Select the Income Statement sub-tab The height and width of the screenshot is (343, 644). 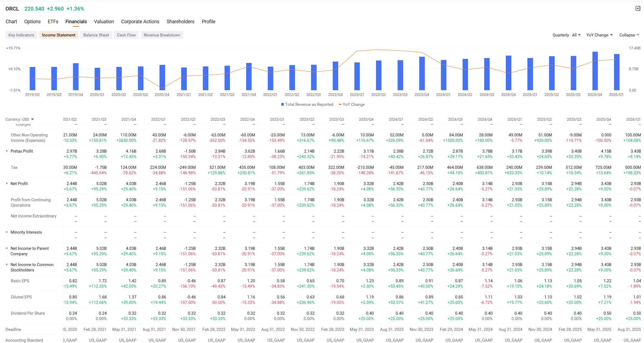(59, 35)
